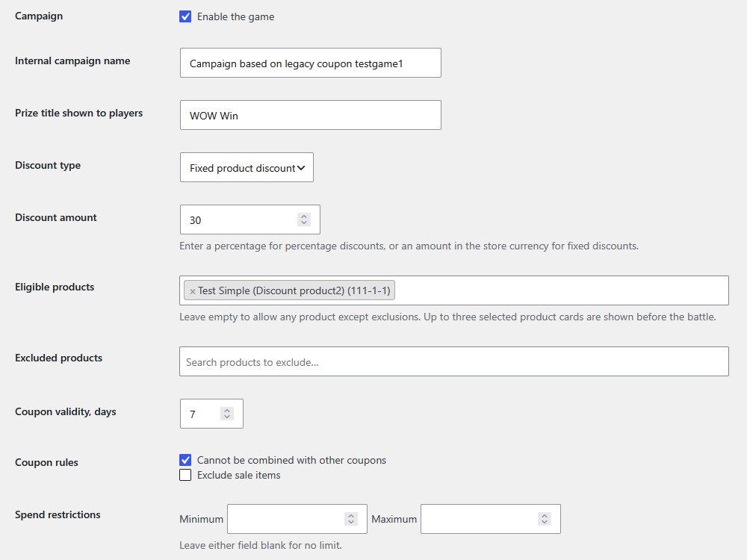Click the Maximum label text
The image size is (747, 560).
pyautogui.click(x=394, y=519)
